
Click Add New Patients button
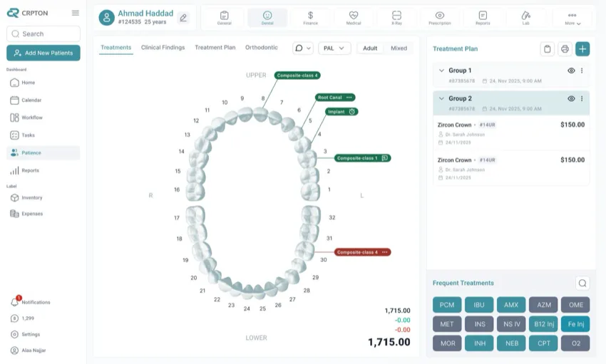pyautogui.click(x=43, y=53)
